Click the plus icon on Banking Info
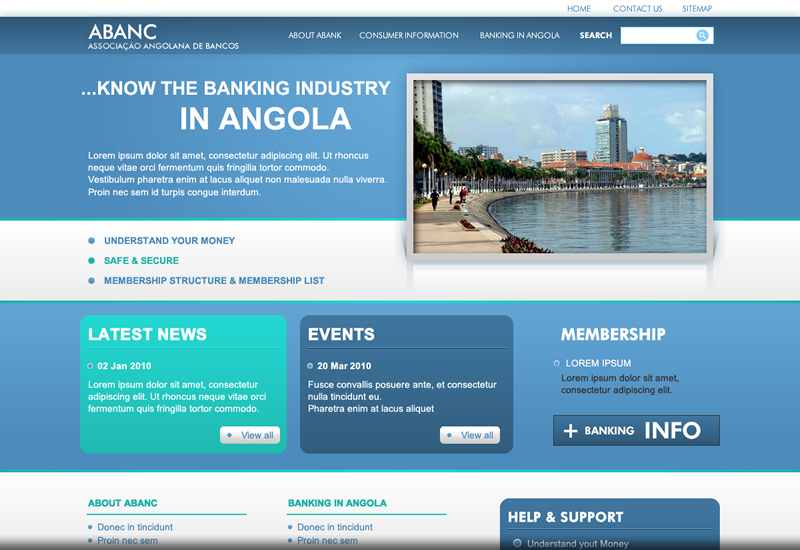The height and width of the screenshot is (550, 800). tap(570, 431)
